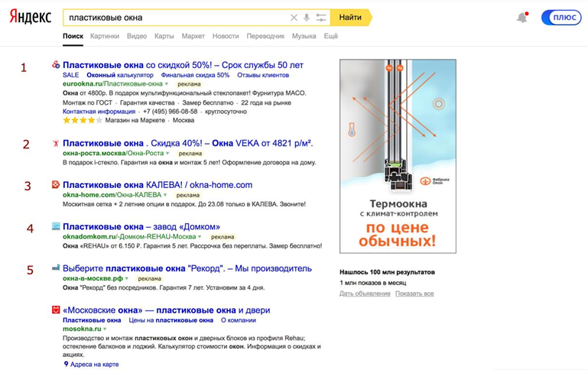Viewport: 588px width, 370px height.
Task: Open the Музыка tab
Action: point(304,36)
